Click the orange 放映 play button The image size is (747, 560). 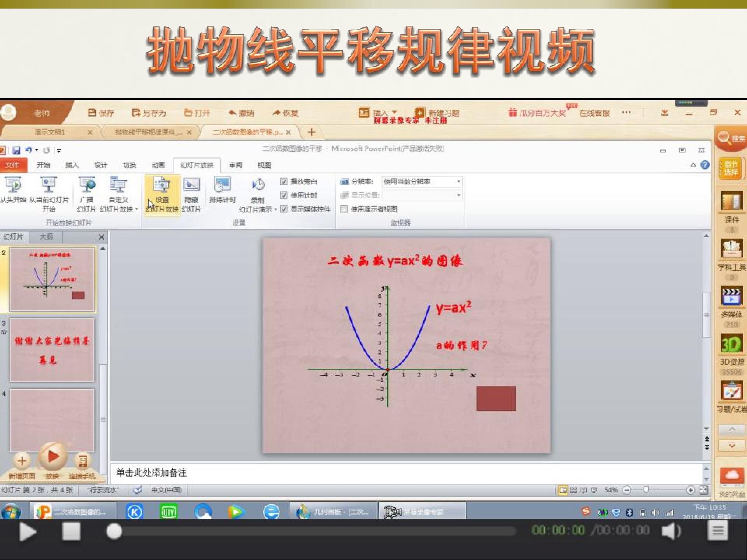click(52, 457)
